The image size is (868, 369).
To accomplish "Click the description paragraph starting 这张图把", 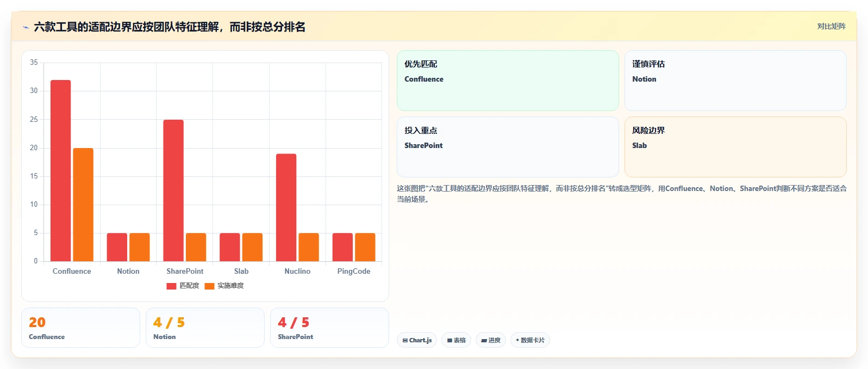I will tap(622, 194).
